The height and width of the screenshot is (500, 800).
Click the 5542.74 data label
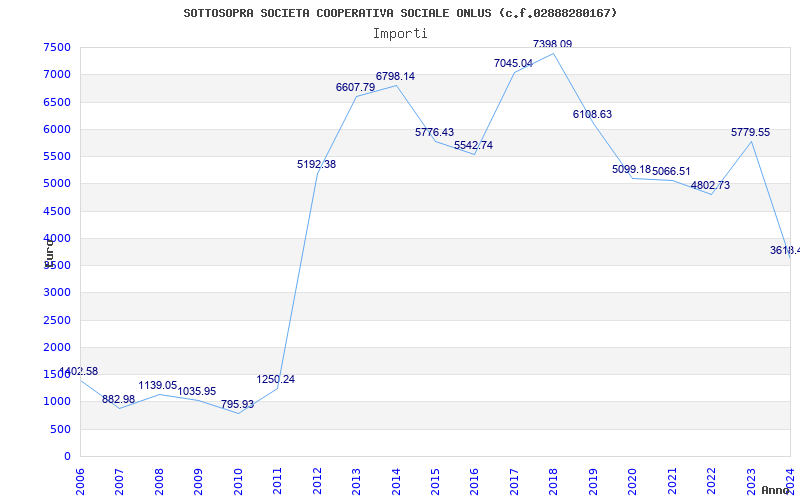473,145
